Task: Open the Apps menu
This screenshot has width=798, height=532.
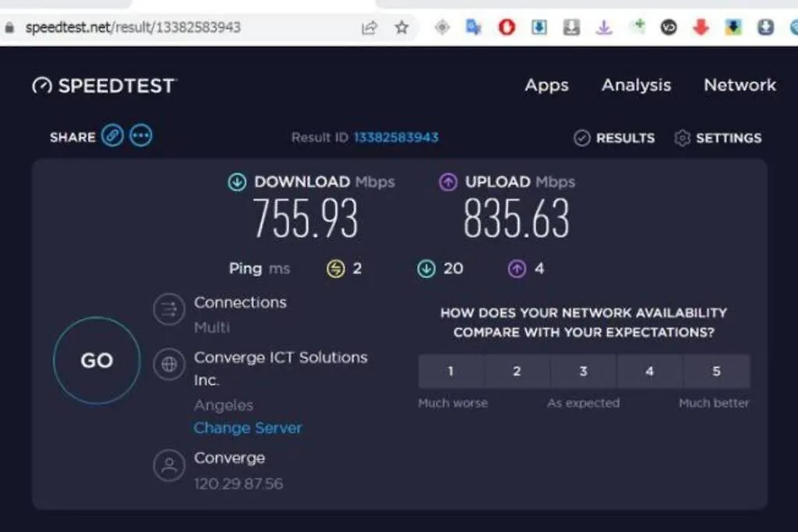Action: coord(546,86)
